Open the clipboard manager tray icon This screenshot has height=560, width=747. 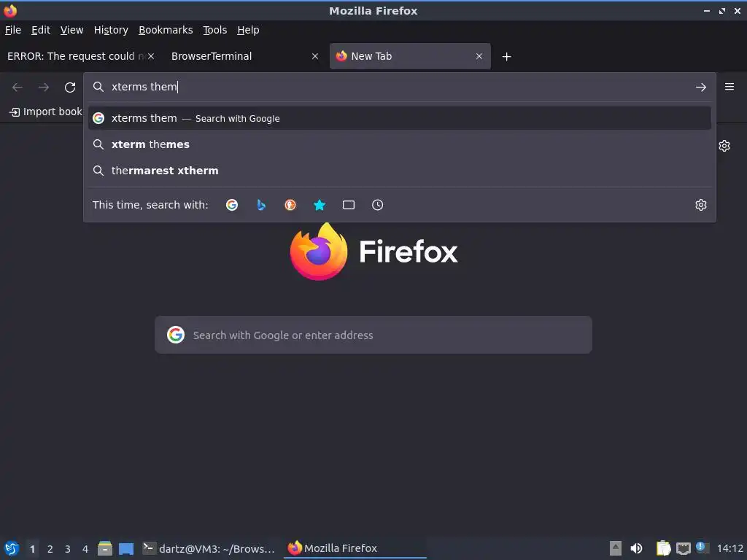663,548
